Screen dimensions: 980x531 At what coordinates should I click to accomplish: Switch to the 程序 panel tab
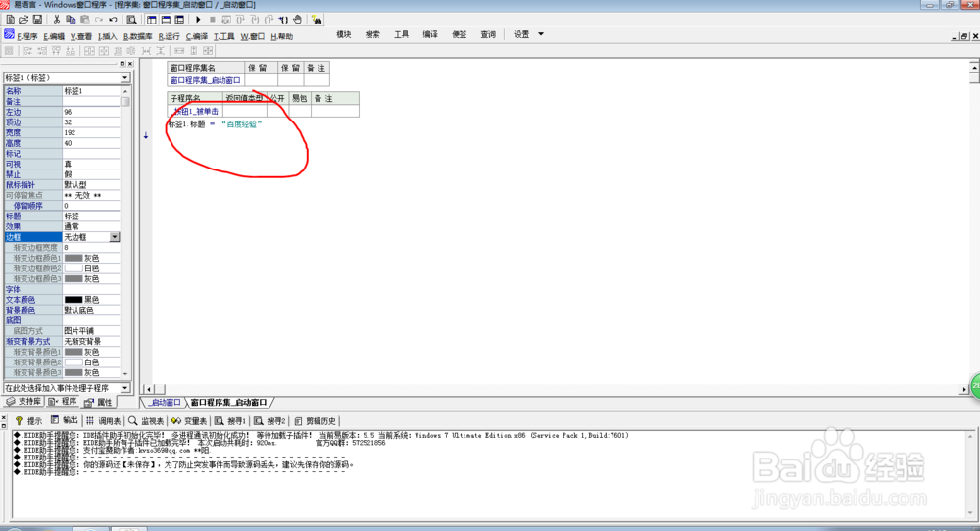point(63,401)
